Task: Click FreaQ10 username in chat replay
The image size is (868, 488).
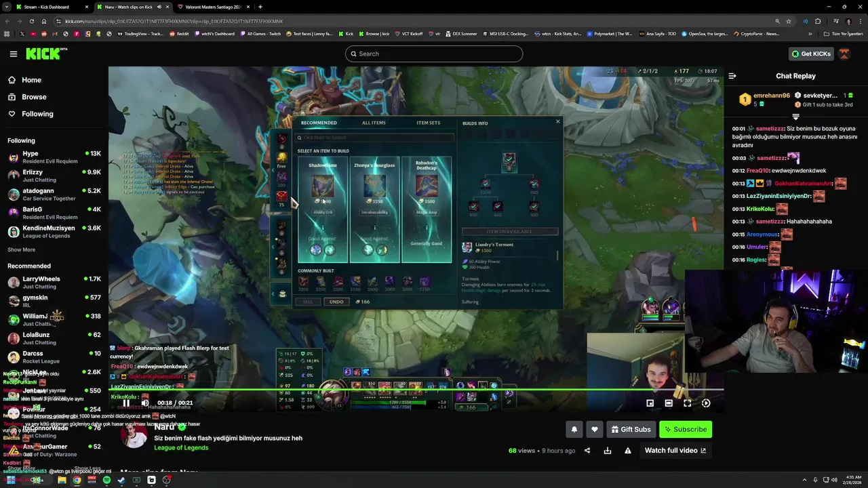Action: click(x=758, y=171)
